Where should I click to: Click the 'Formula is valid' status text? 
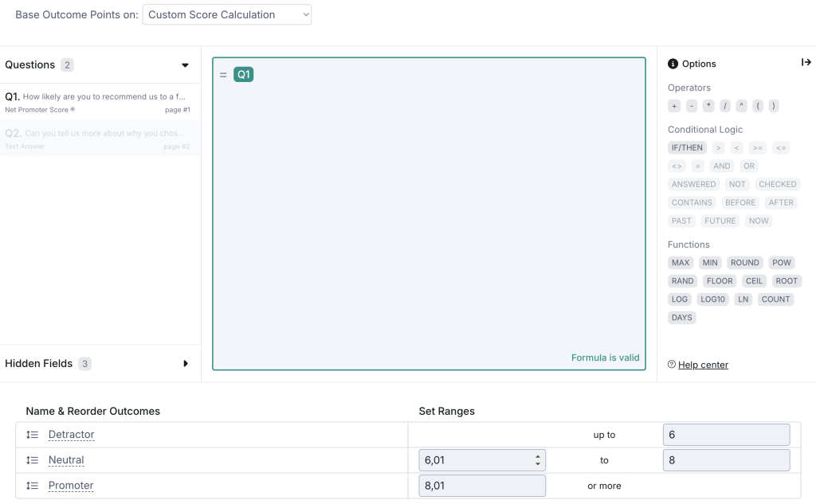(606, 357)
